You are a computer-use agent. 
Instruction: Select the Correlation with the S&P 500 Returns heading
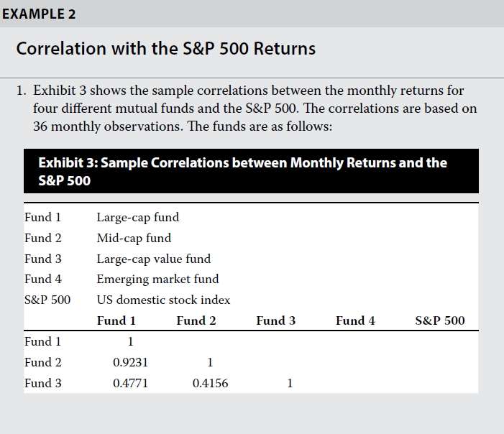[166, 49]
